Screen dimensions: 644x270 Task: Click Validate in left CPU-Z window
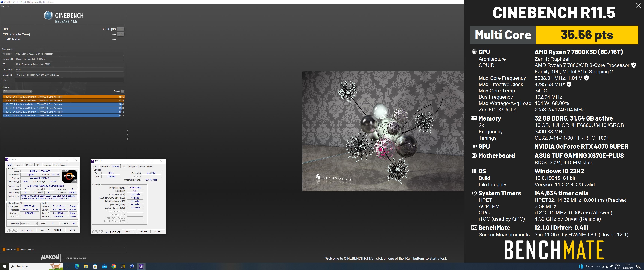pyautogui.click(x=58, y=230)
